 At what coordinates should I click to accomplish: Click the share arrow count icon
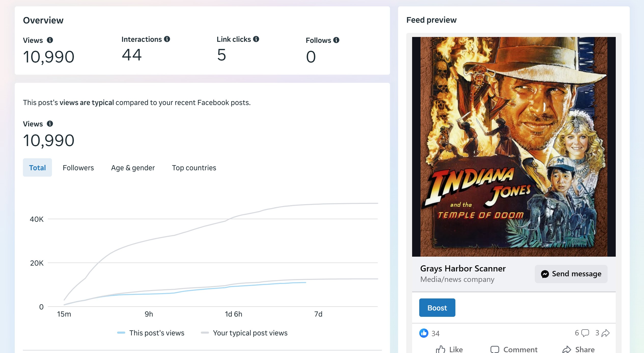pos(606,333)
